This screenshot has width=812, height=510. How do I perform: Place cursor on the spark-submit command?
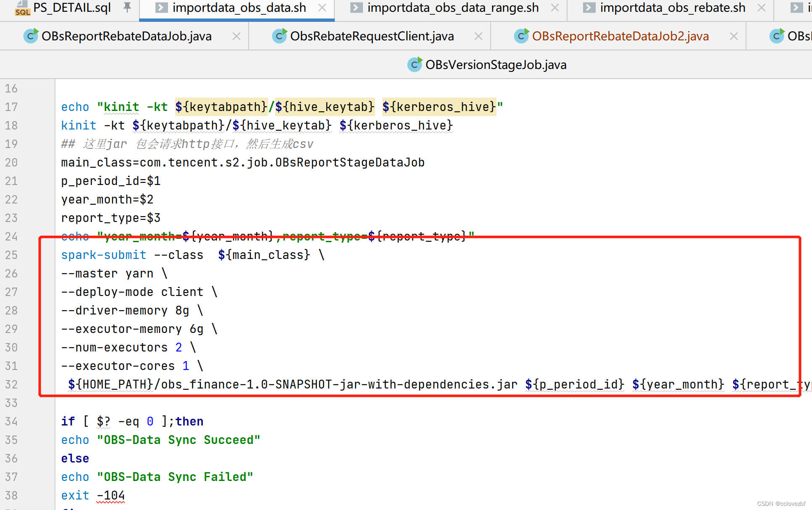pyautogui.click(x=103, y=254)
